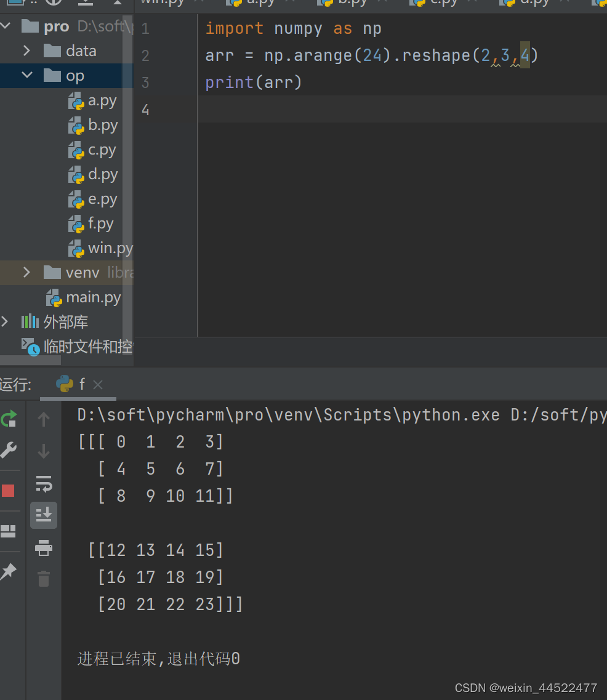Close the 'f' run tab
Image resolution: width=607 pixels, height=700 pixels.
click(98, 385)
